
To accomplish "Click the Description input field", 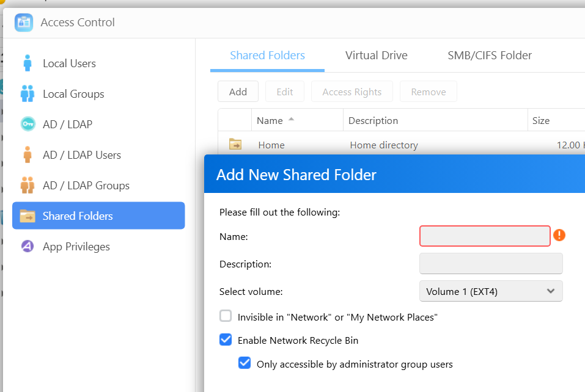I will click(x=491, y=264).
